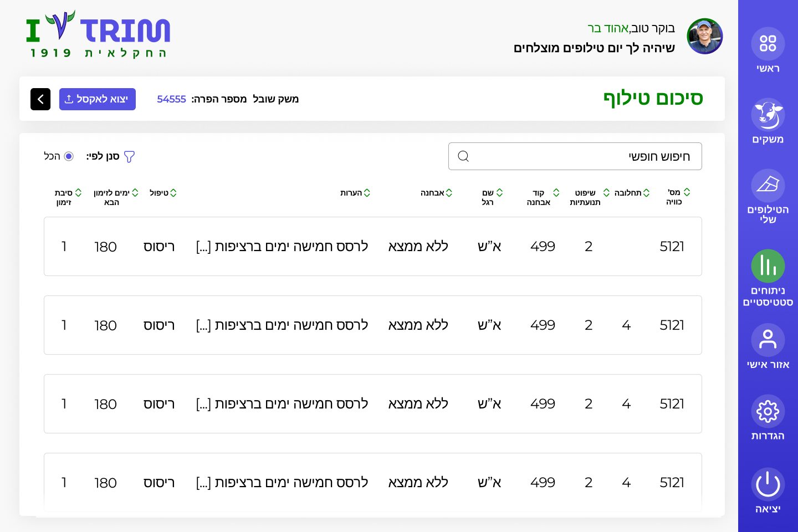The height and width of the screenshot is (532, 798).
Task: Open the ראשי home dashboard icon
Action: [768, 43]
